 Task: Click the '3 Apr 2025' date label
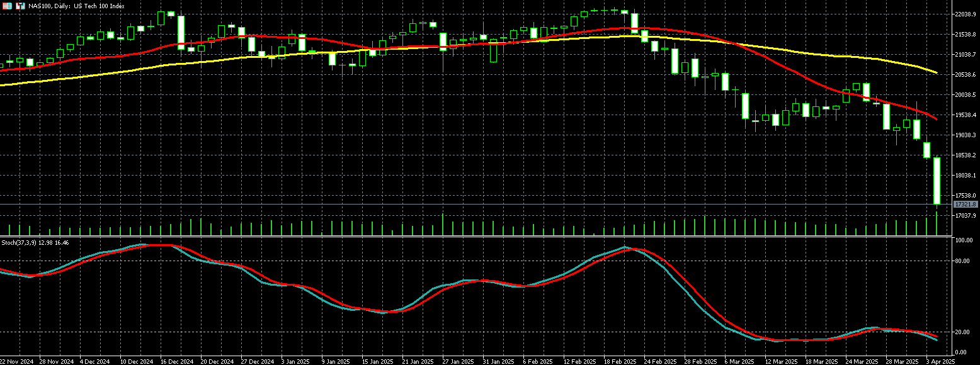(x=940, y=362)
